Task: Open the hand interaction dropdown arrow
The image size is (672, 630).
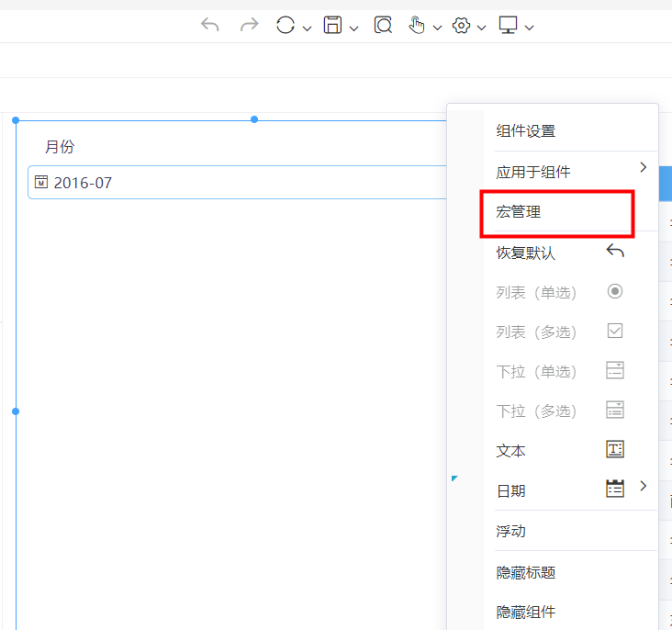Action: [x=437, y=28]
